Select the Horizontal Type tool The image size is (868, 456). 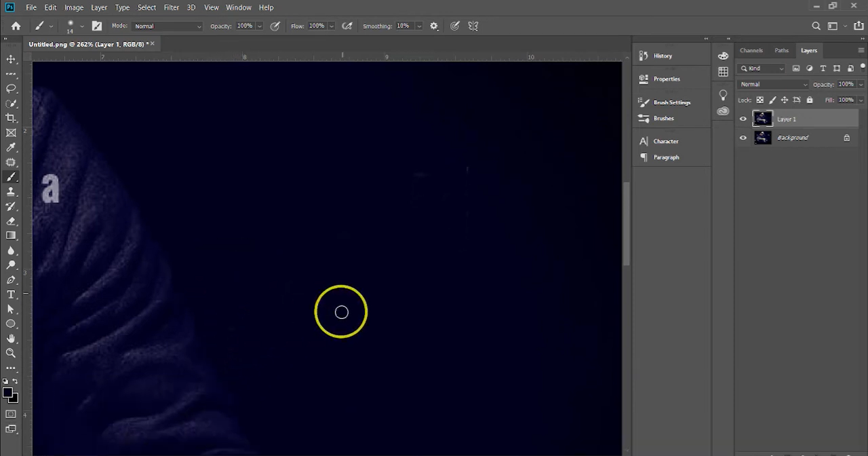point(11,294)
